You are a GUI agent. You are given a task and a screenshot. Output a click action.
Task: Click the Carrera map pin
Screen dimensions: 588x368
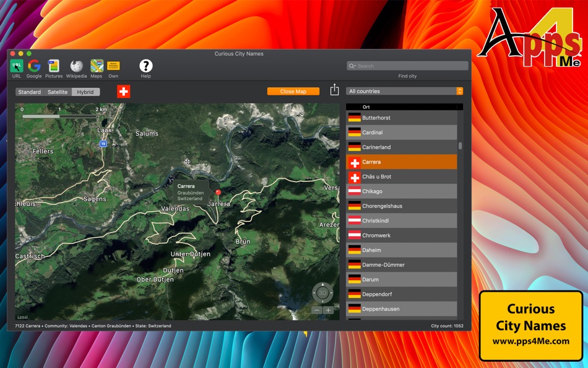coord(218,193)
